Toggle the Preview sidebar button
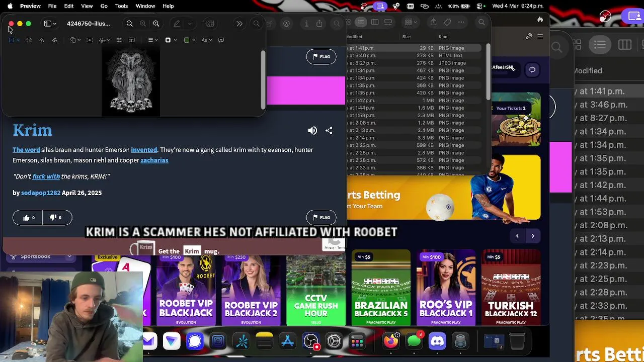 pos(47,24)
